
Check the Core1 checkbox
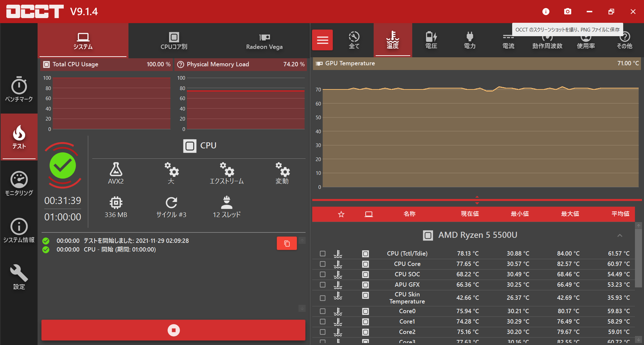pyautogui.click(x=323, y=322)
